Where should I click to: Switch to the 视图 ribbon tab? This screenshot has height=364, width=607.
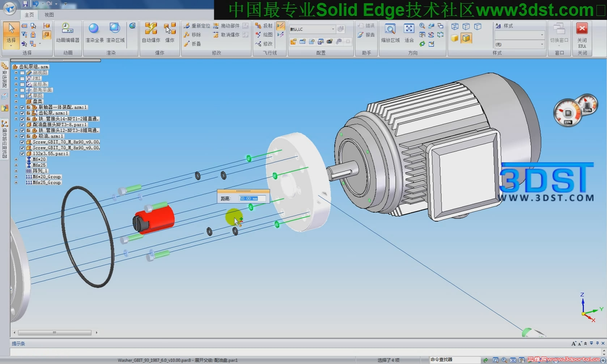pos(49,15)
